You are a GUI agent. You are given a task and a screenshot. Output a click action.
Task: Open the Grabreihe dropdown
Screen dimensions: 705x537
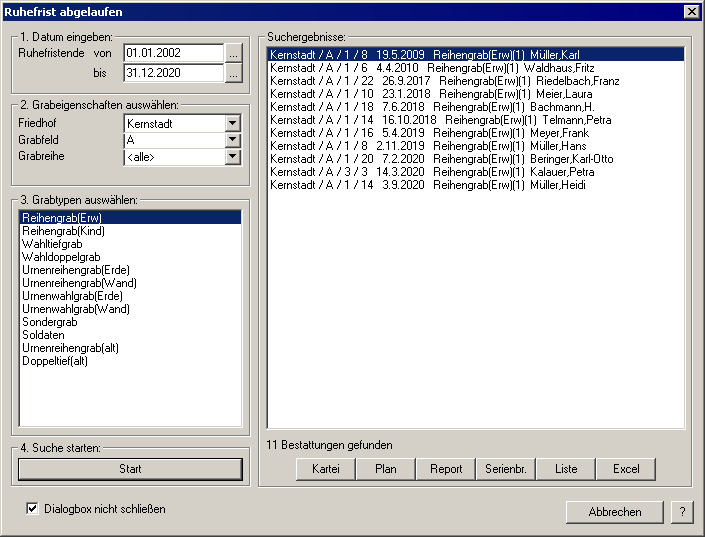coord(232,157)
